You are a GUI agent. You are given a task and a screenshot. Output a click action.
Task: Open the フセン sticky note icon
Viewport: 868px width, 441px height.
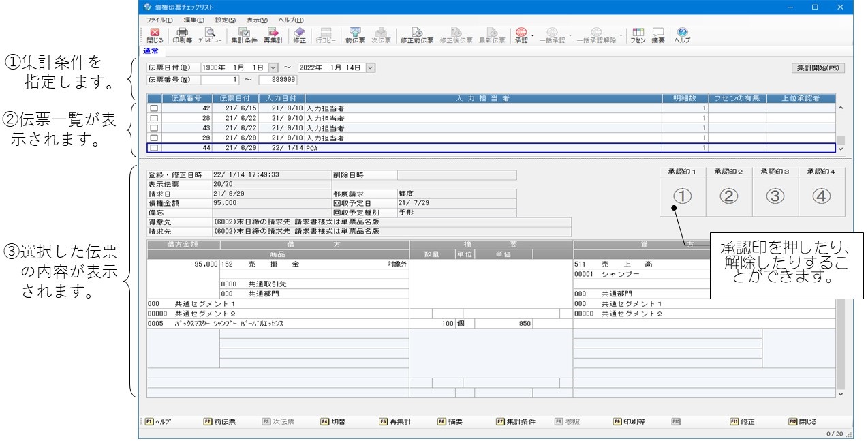click(x=638, y=35)
